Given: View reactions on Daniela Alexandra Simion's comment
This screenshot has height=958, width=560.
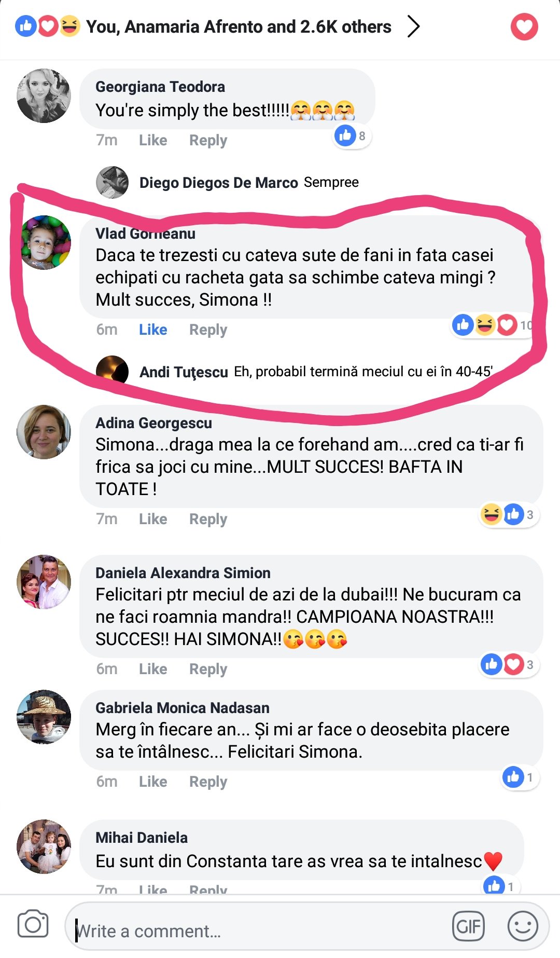Looking at the screenshot, I should [509, 664].
